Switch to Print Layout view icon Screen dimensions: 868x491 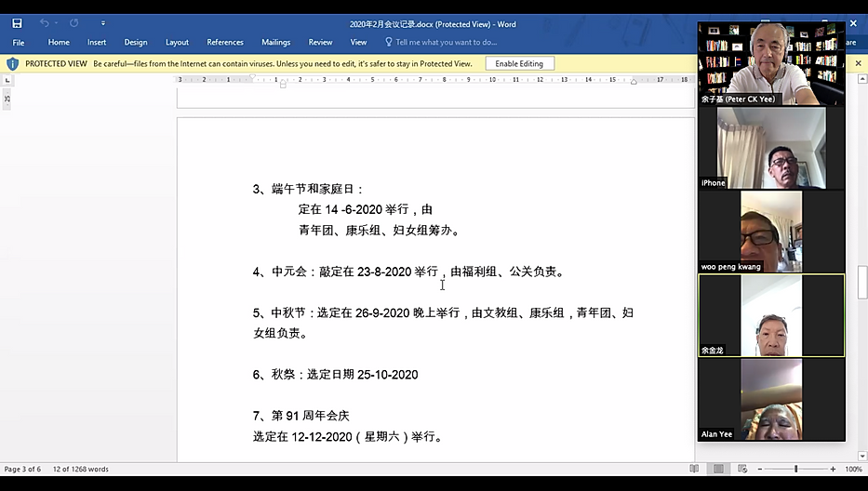718,469
